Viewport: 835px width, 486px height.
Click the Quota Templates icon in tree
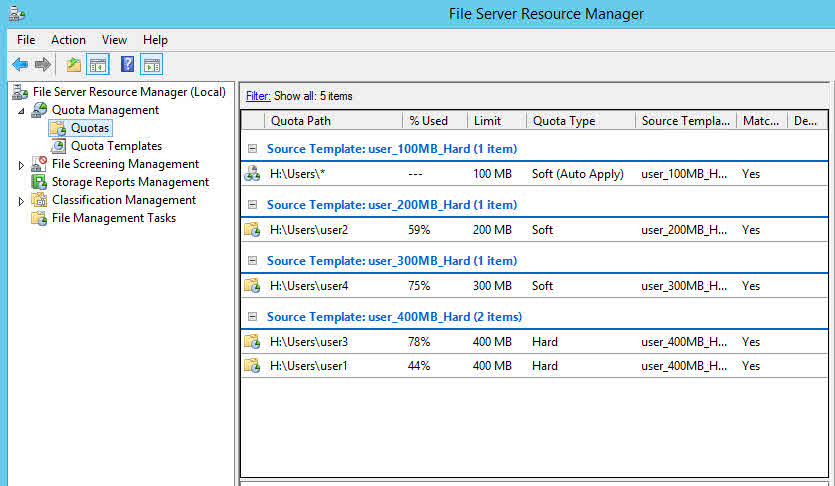(x=58, y=146)
